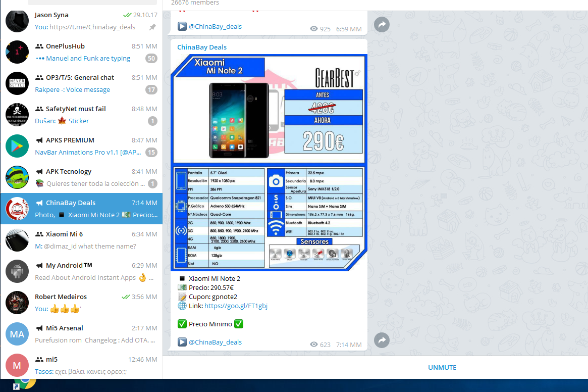Click the group icon beside Xiaomi Mi 6
This screenshot has height=392, width=588.
[x=39, y=234]
